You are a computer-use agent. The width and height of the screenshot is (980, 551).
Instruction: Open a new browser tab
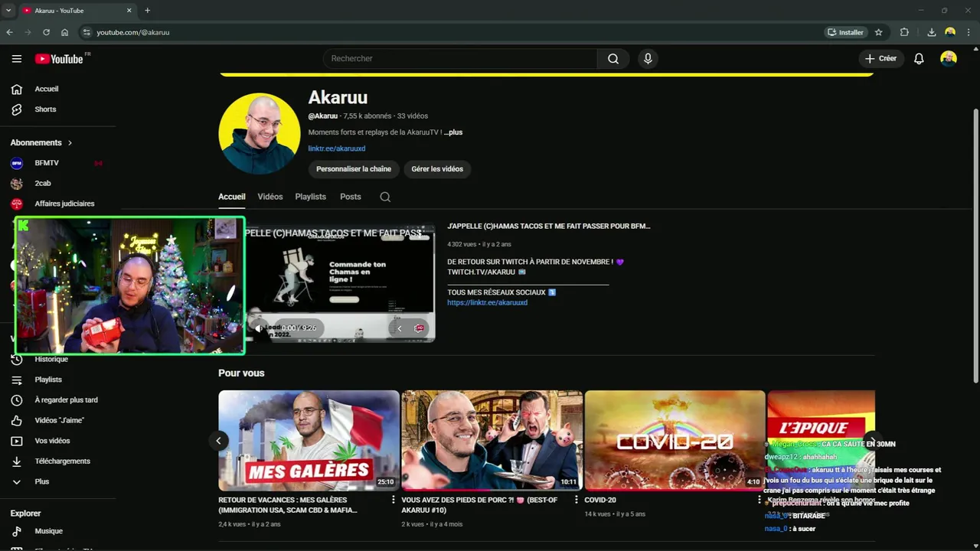click(148, 11)
